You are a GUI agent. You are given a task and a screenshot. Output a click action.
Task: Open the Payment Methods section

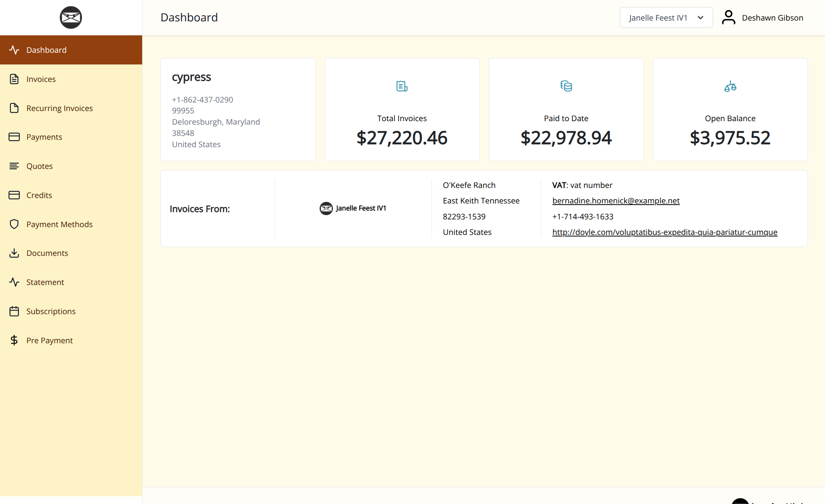(71, 224)
